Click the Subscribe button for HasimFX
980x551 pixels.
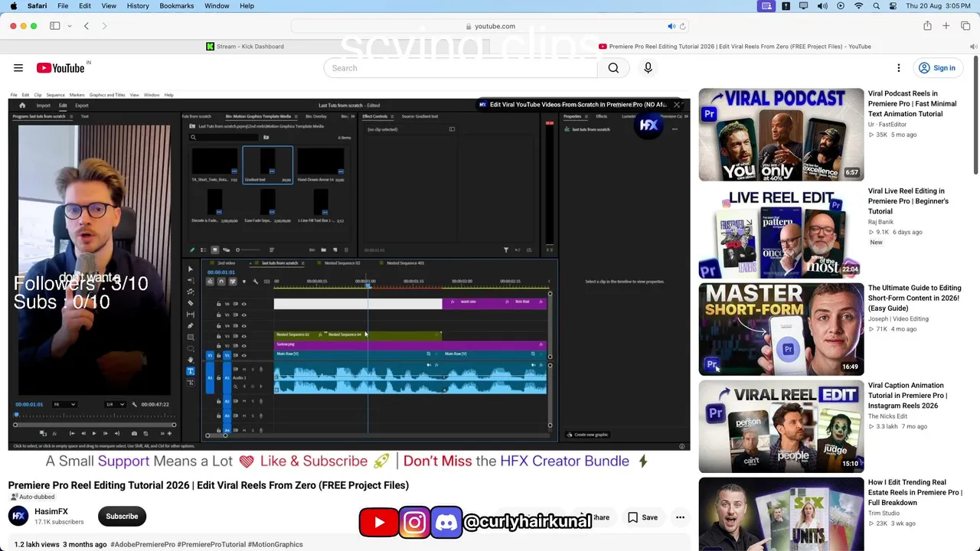point(122,517)
